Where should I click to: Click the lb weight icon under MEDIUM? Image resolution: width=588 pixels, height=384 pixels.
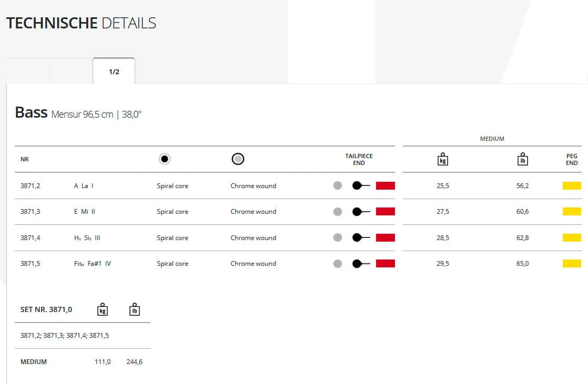pos(522,159)
